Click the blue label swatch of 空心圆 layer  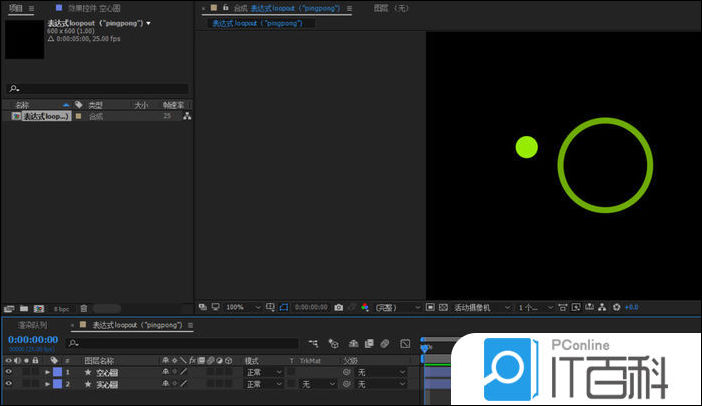click(57, 372)
